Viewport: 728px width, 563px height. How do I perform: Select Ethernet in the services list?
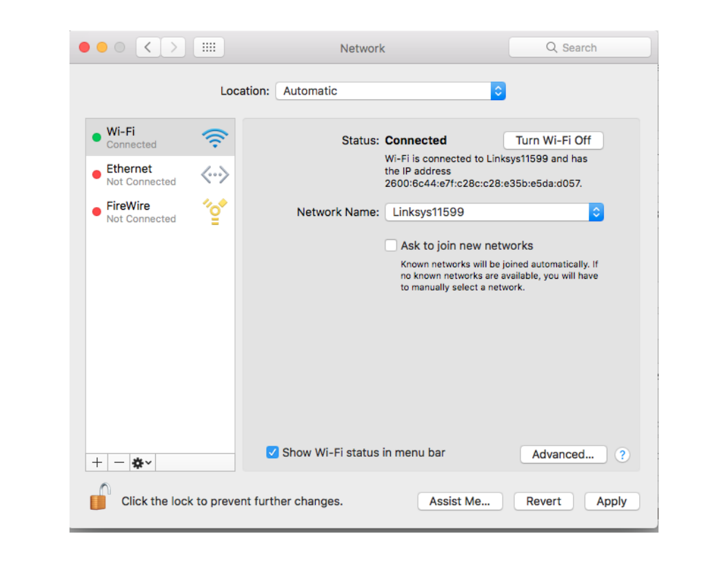pos(160,175)
